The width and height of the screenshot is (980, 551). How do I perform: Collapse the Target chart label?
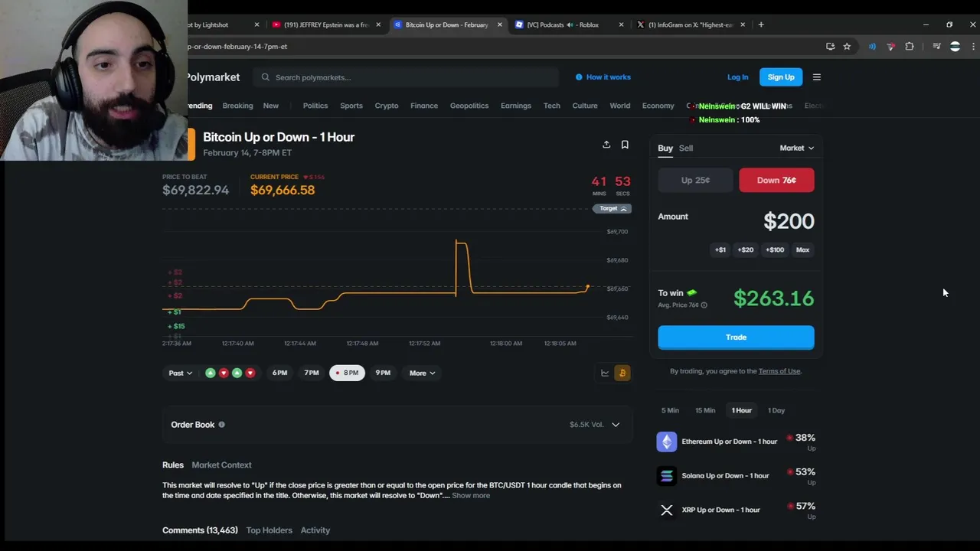[612, 208]
